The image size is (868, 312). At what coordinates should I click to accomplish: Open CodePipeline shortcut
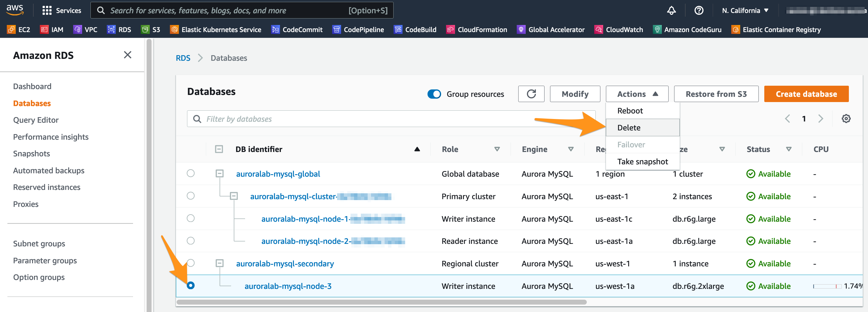[x=358, y=30]
